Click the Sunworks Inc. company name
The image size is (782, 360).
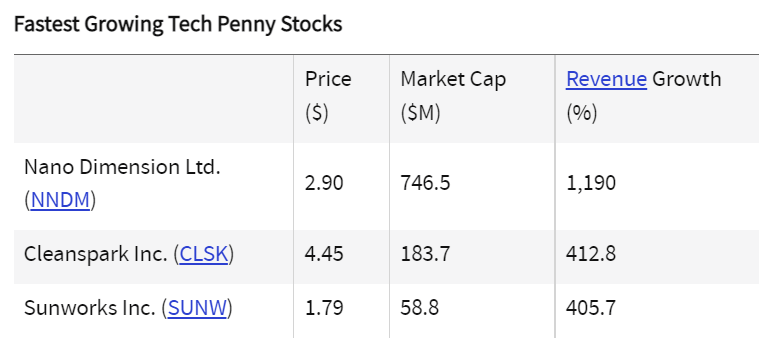[x=90, y=308]
